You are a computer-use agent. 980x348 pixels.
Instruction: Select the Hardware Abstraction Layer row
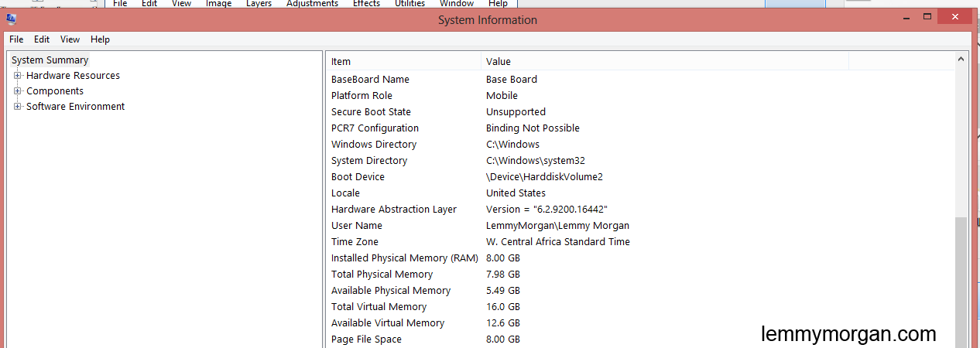point(640,210)
